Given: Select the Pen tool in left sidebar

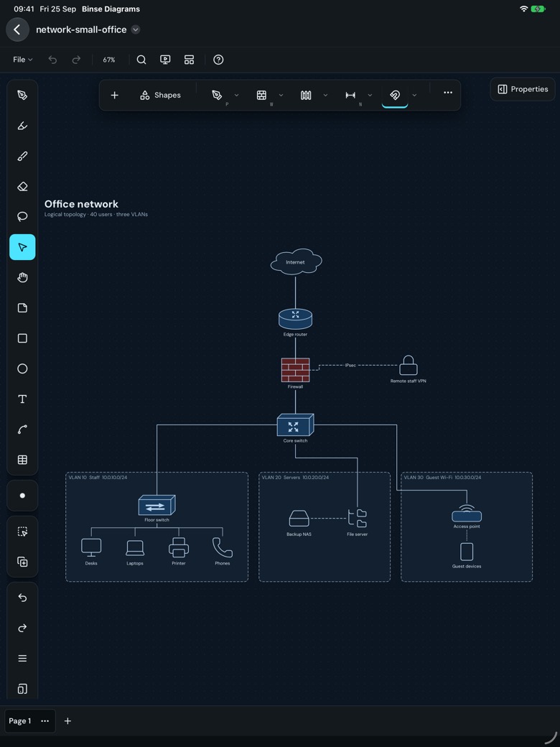Looking at the screenshot, I should click(22, 96).
